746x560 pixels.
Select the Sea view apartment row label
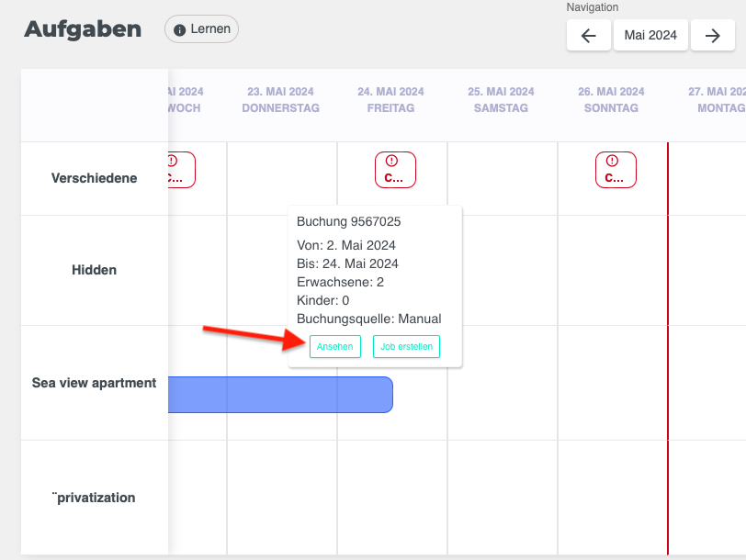point(94,383)
